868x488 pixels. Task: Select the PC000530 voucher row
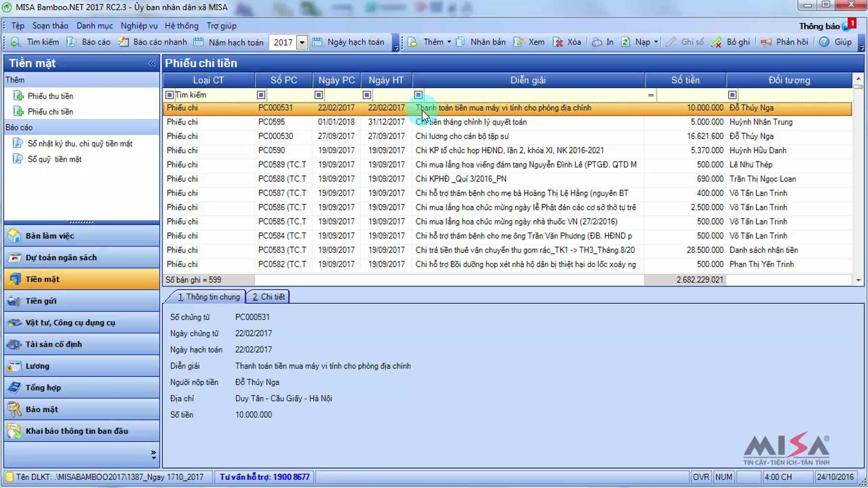(x=507, y=136)
